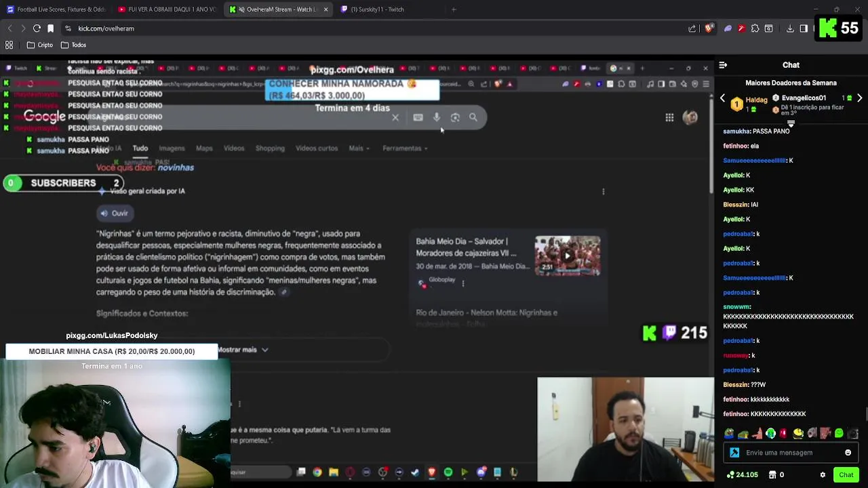868x488 pixels.
Task: Switch to the YouTube FUI VER A OBRA tab
Action: (x=167, y=9)
